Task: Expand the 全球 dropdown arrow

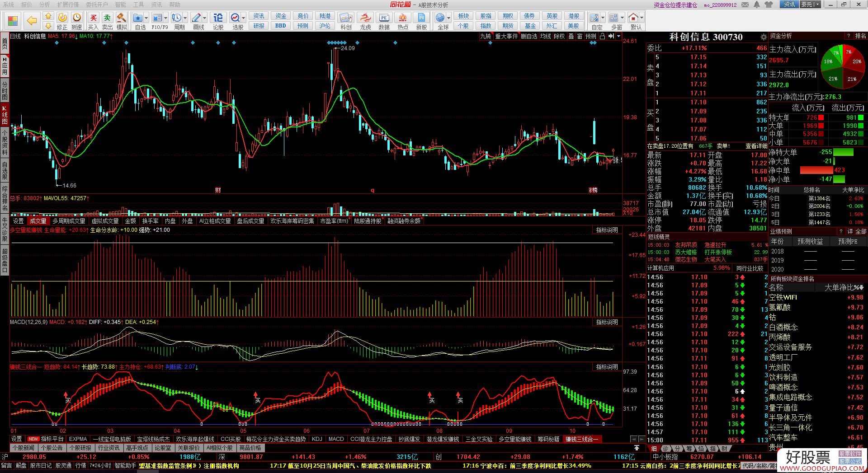Action: (448, 18)
